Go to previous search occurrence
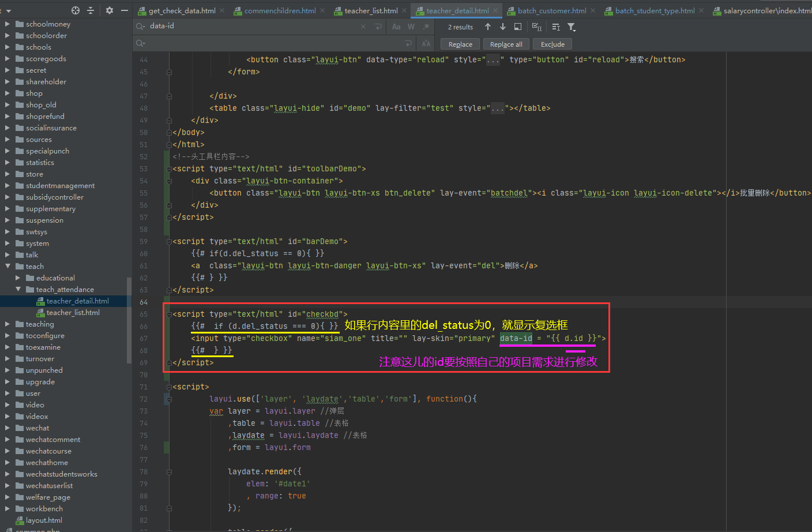This screenshot has height=532, width=812. [x=488, y=27]
